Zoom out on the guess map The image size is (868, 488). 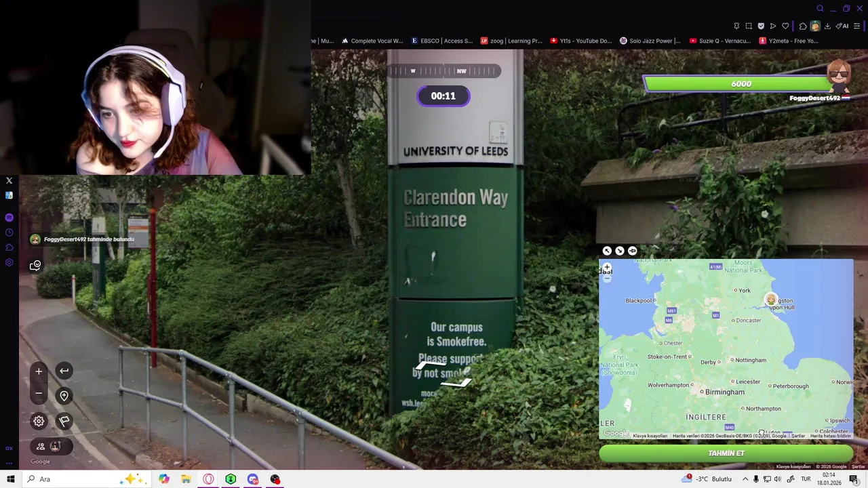coord(607,279)
